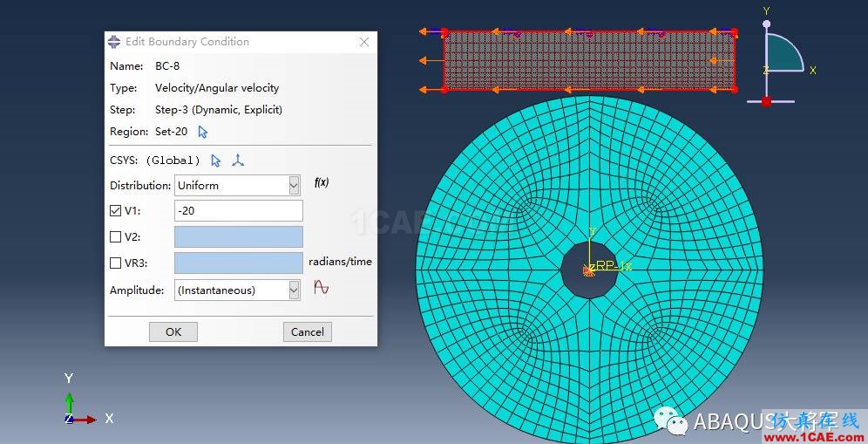
Task: Open the Amplitude dropdown set to Instantaneous
Action: pos(238,290)
